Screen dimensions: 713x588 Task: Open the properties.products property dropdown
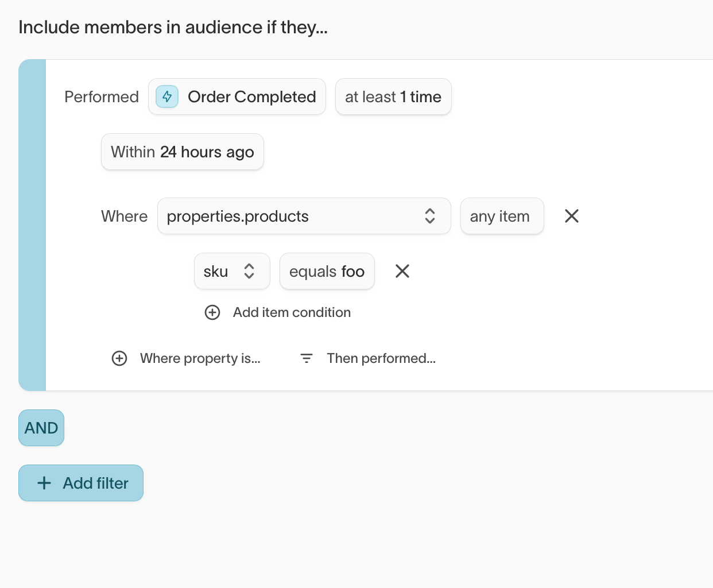click(304, 216)
